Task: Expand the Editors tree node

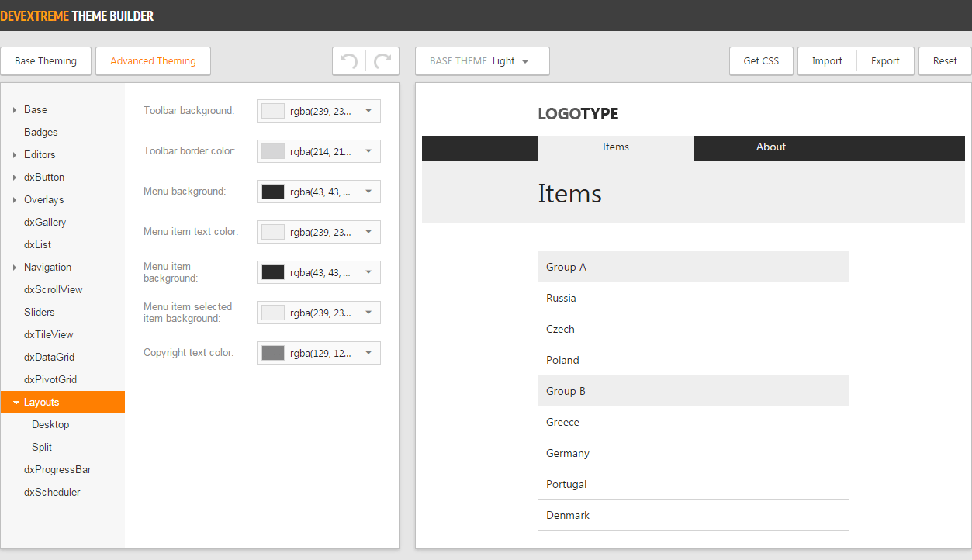Action: coord(15,155)
